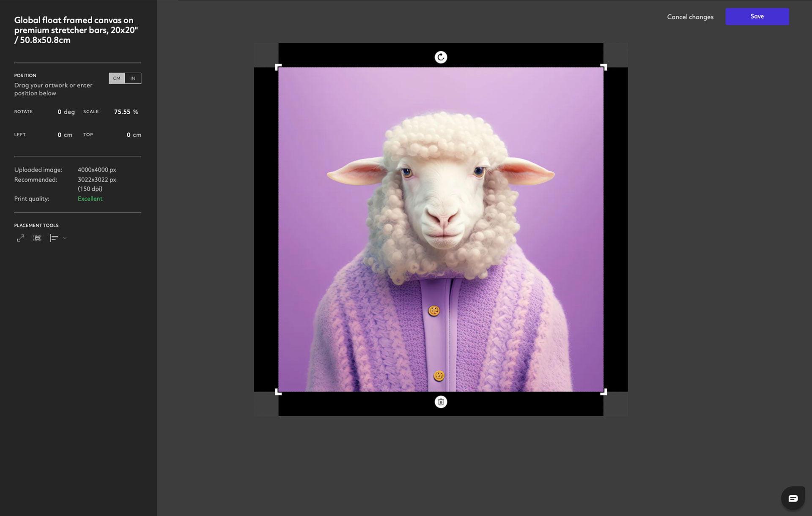Viewport: 812px width, 516px height.
Task: Select the center/fit placement tool
Action: coord(37,238)
